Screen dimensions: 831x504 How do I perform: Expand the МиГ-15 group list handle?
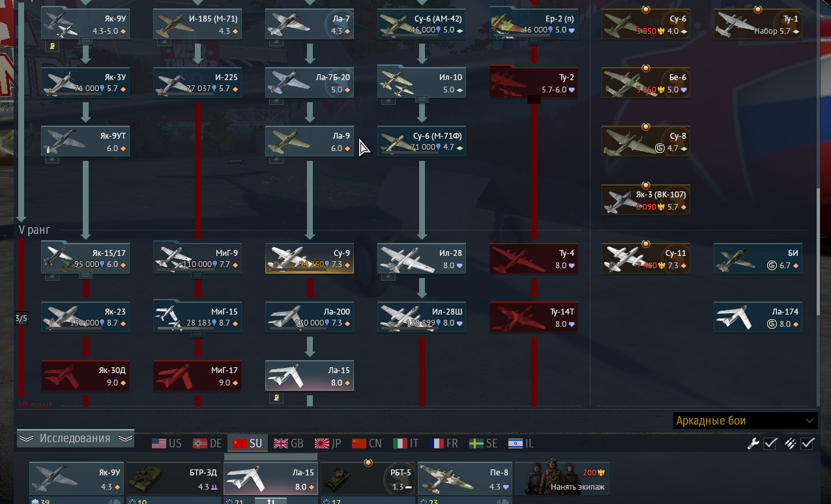pos(197,333)
